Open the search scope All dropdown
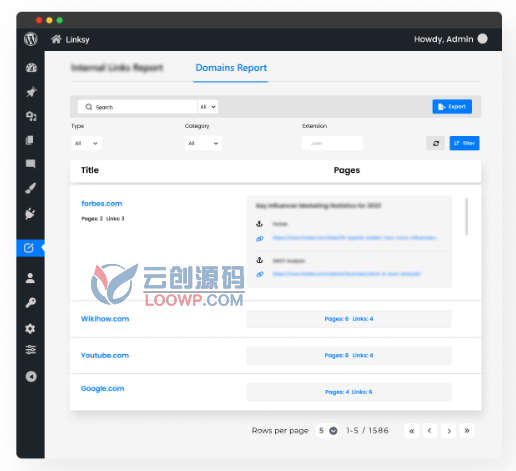Viewport: 516px width, 471px height. click(208, 107)
